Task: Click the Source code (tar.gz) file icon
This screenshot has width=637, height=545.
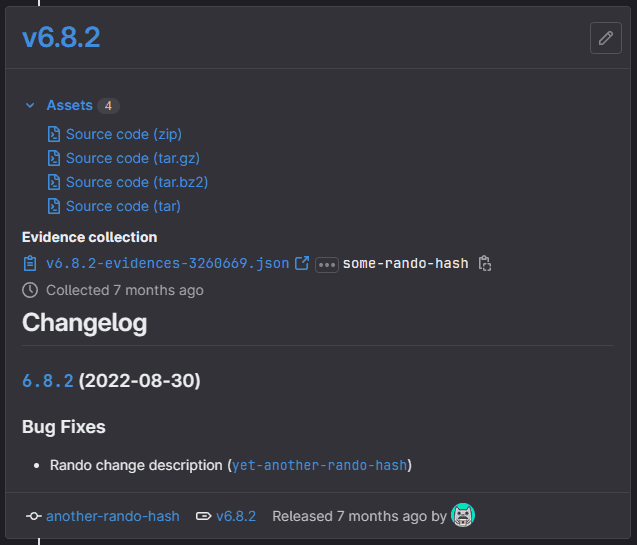Action: [54, 158]
